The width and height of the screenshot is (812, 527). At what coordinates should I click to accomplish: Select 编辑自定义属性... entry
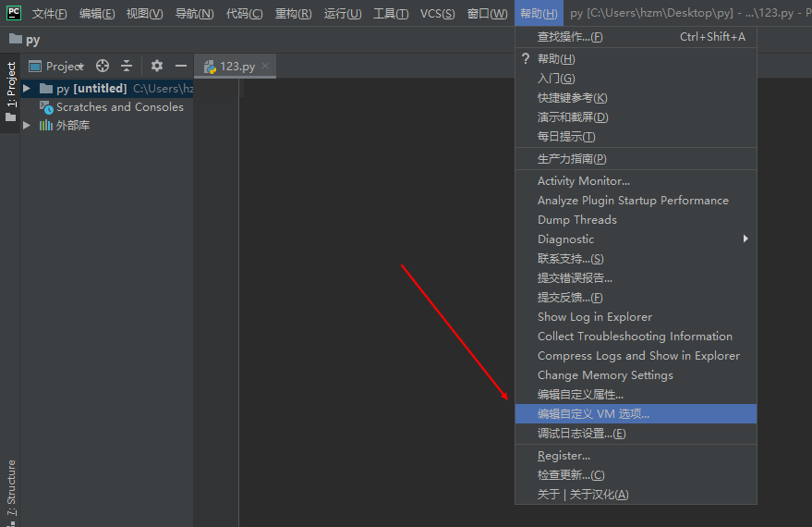pyautogui.click(x=636, y=395)
